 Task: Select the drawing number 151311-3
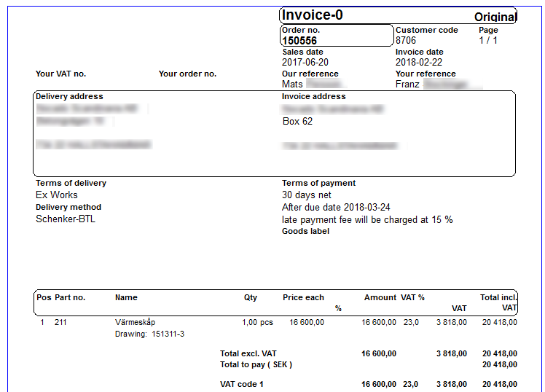(168, 334)
